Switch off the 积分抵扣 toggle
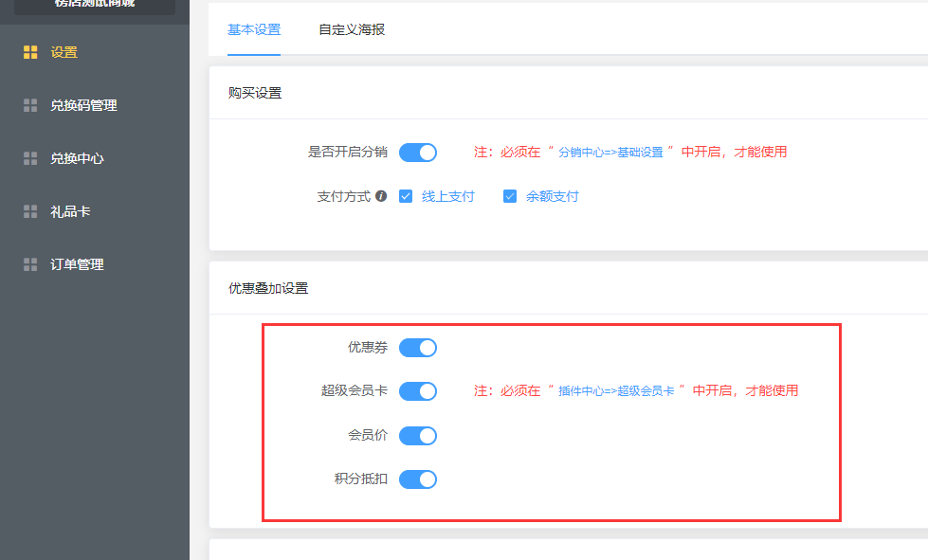This screenshot has height=560, width=928. pyautogui.click(x=418, y=479)
